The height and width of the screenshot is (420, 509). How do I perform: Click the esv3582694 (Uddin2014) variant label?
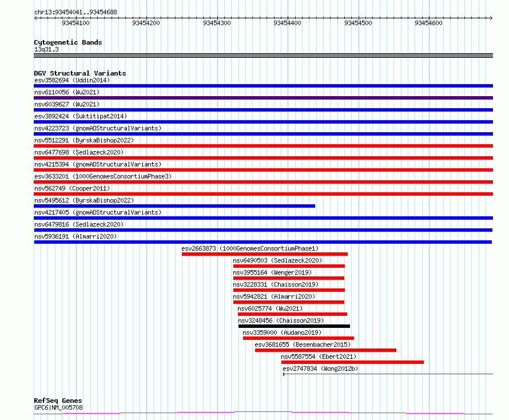point(72,80)
